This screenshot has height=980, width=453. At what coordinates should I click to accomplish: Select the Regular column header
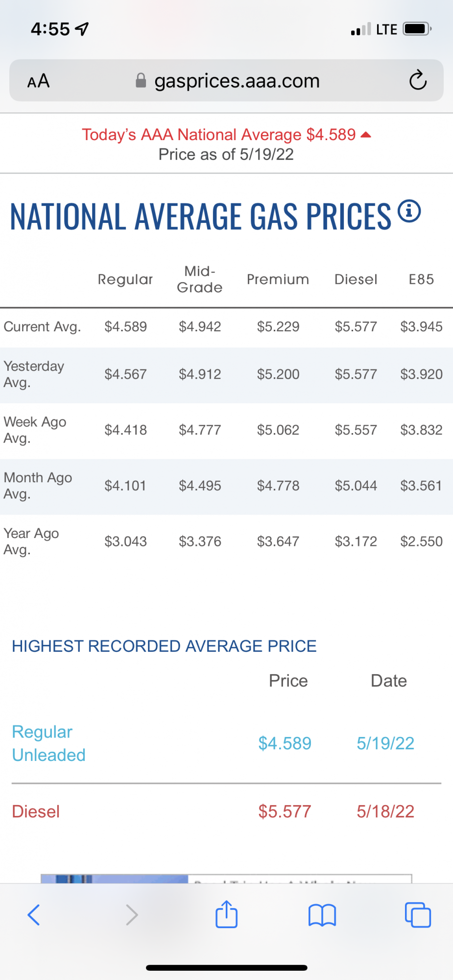pos(125,279)
